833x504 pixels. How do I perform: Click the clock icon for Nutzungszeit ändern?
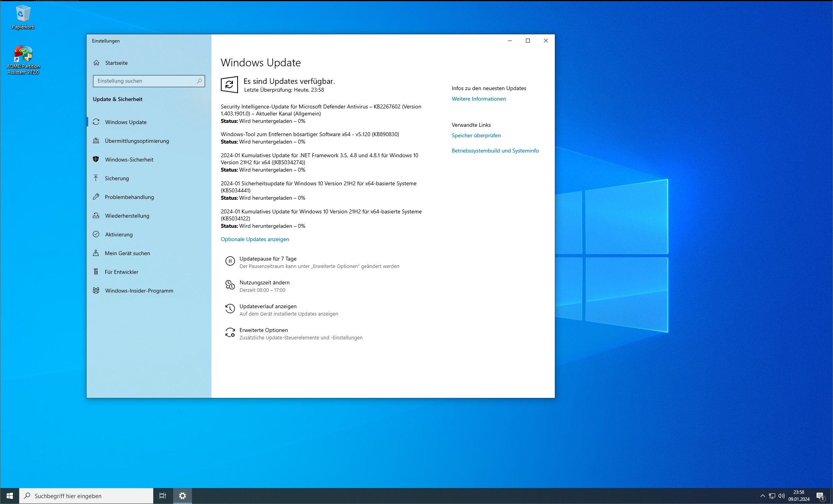(230, 285)
